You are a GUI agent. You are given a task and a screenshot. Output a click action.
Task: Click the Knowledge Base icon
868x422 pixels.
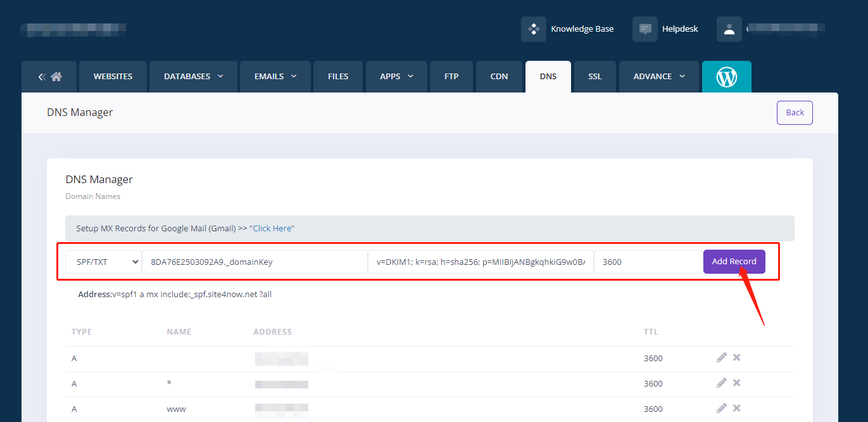pos(533,29)
